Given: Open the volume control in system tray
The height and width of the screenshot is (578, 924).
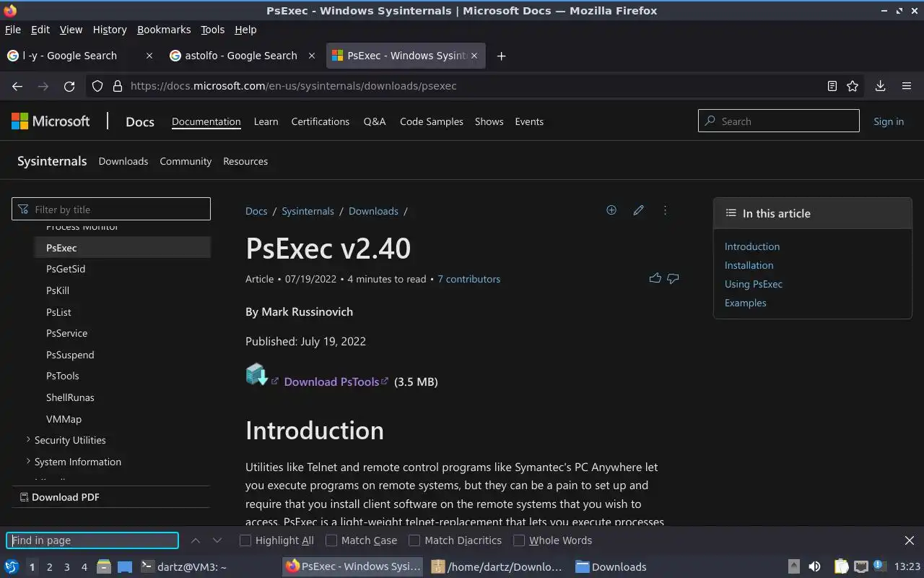Looking at the screenshot, I should point(814,566).
